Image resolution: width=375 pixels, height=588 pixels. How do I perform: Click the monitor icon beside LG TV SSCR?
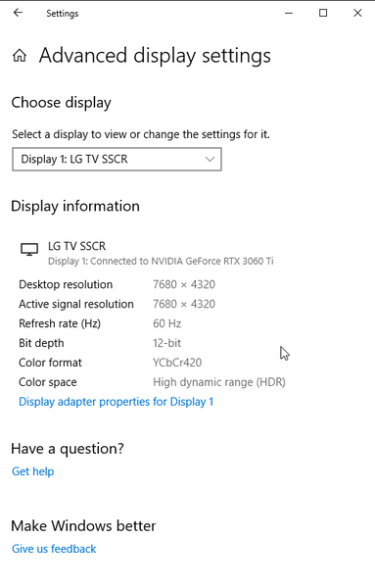pos(29,249)
